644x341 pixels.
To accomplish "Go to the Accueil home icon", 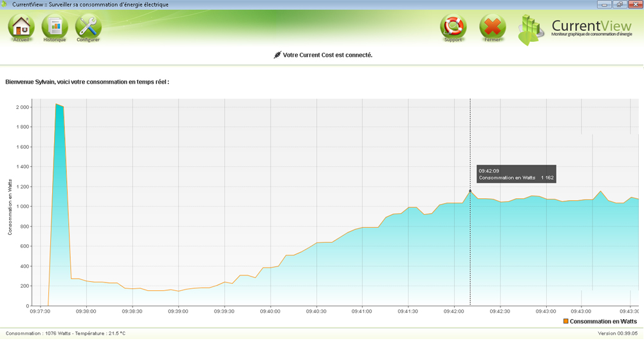I will coord(21,27).
